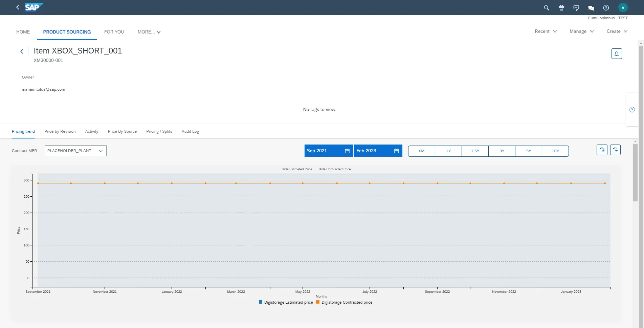Viewport: 644px width, 328px height.
Task: Open the search magnifier icon
Action: point(547,8)
